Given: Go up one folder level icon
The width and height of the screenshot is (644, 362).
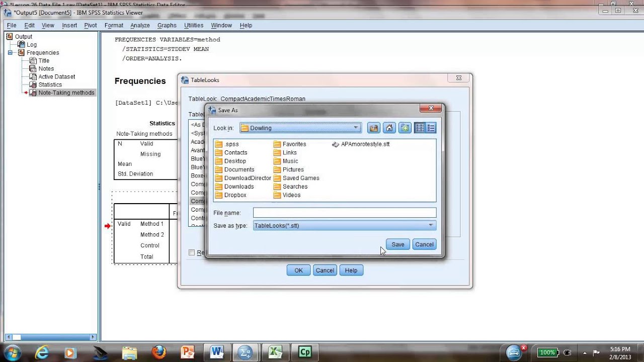Looking at the screenshot, I should coord(373,128).
